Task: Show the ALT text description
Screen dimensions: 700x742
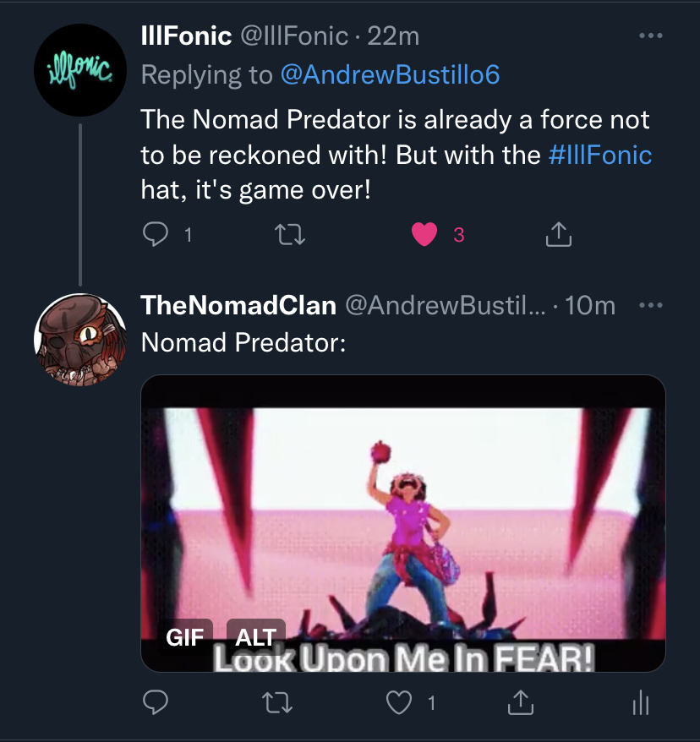Action: (x=256, y=636)
